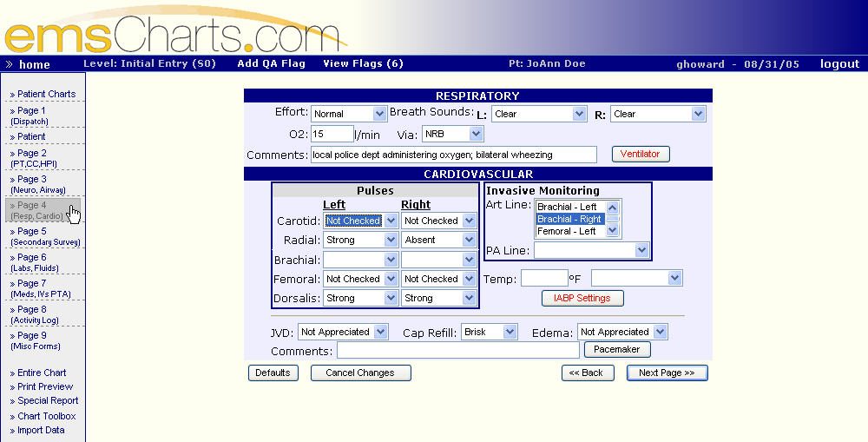Open Page 5 Secondary Survey in sidebar

44,236
